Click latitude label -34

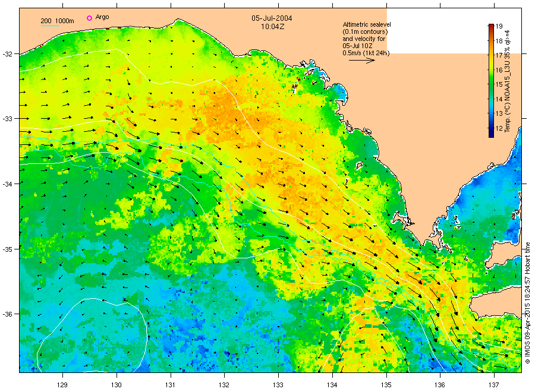[7, 184]
